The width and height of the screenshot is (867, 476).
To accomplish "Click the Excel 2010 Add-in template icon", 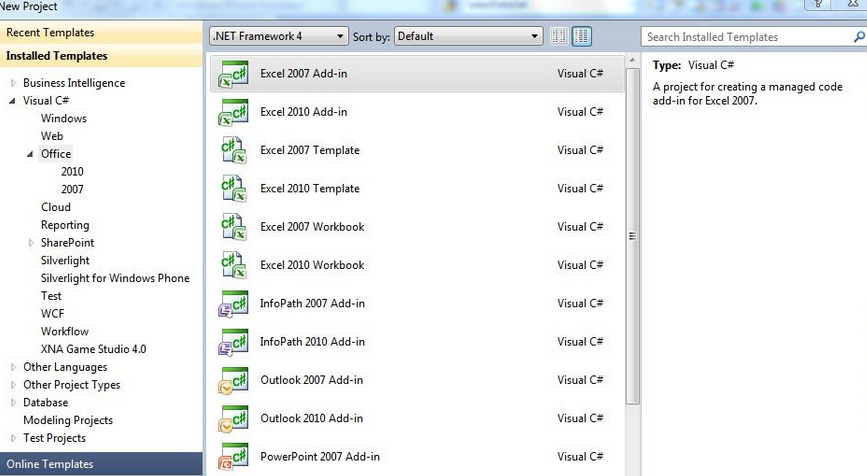I will 233,112.
